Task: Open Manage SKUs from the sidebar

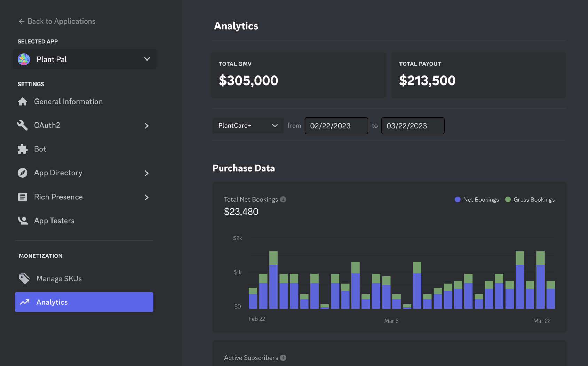Action: (59, 279)
